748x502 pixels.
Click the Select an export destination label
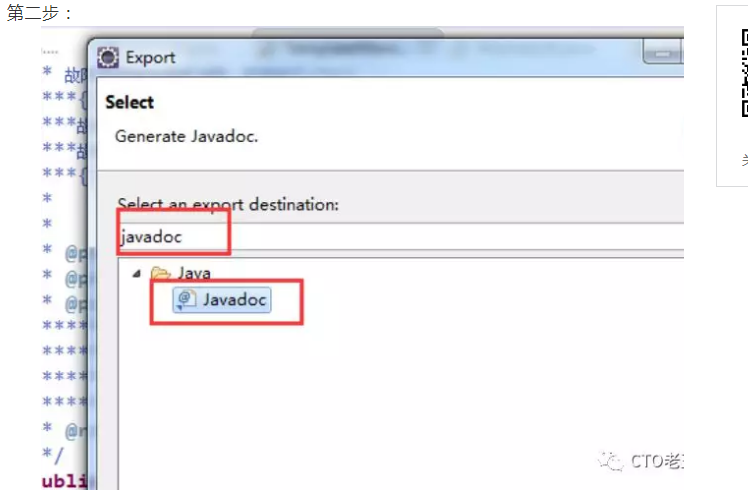coord(228,205)
